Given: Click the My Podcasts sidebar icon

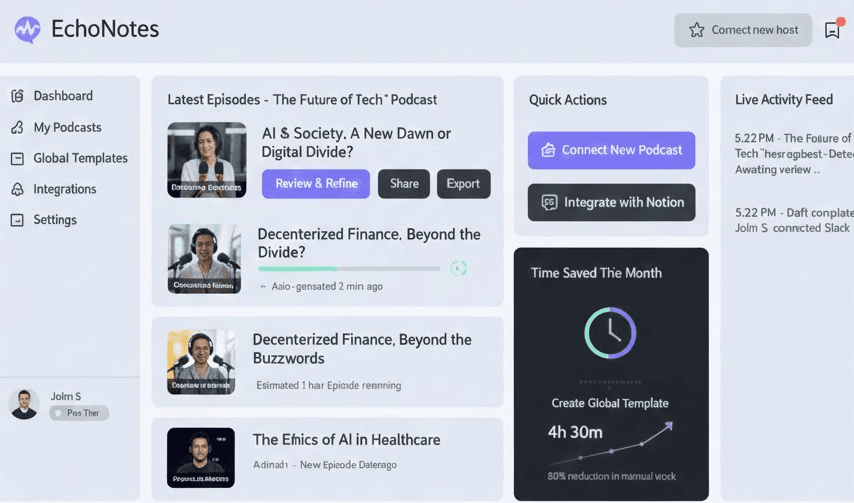Looking at the screenshot, I should 17,127.
